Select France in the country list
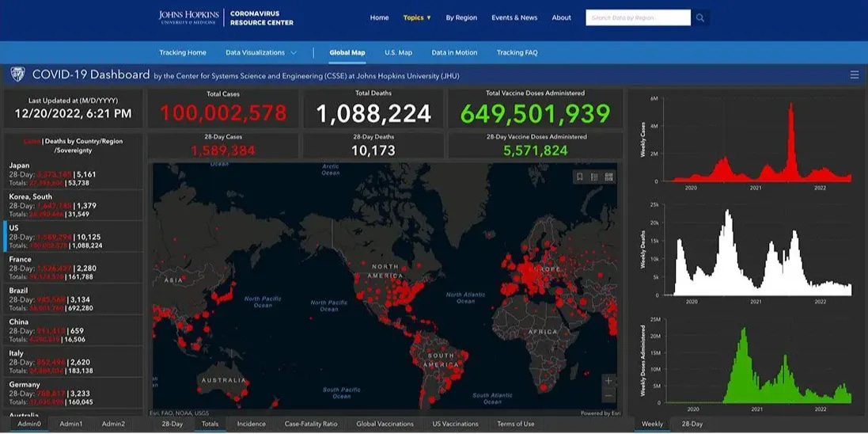 click(73, 268)
